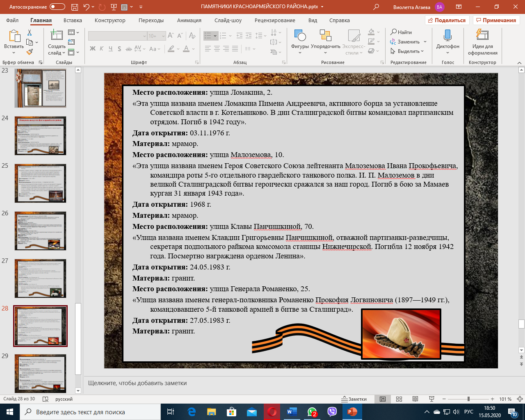
Task: Click the Share (Поделиться) button
Action: (x=447, y=20)
